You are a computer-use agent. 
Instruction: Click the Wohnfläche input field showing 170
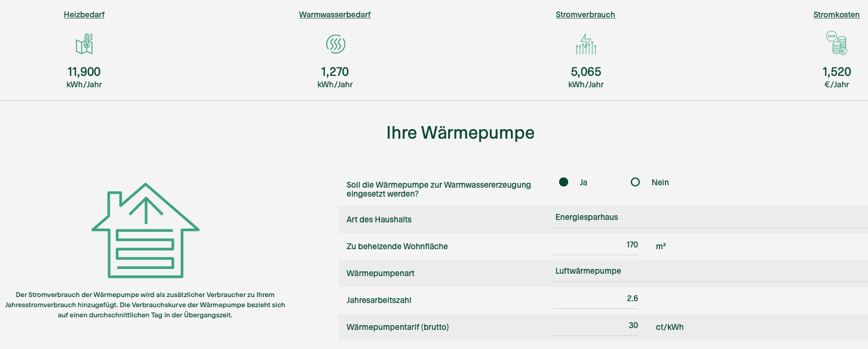click(x=596, y=245)
